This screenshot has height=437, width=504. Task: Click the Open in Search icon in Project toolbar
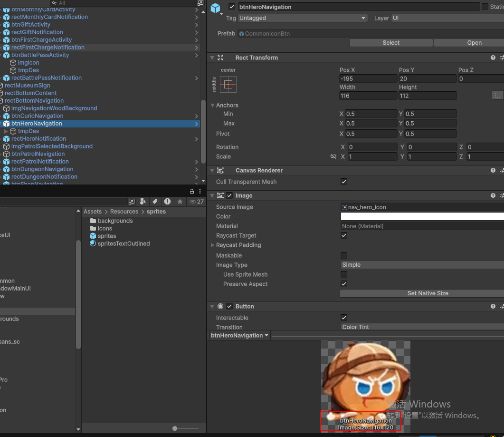click(131, 202)
